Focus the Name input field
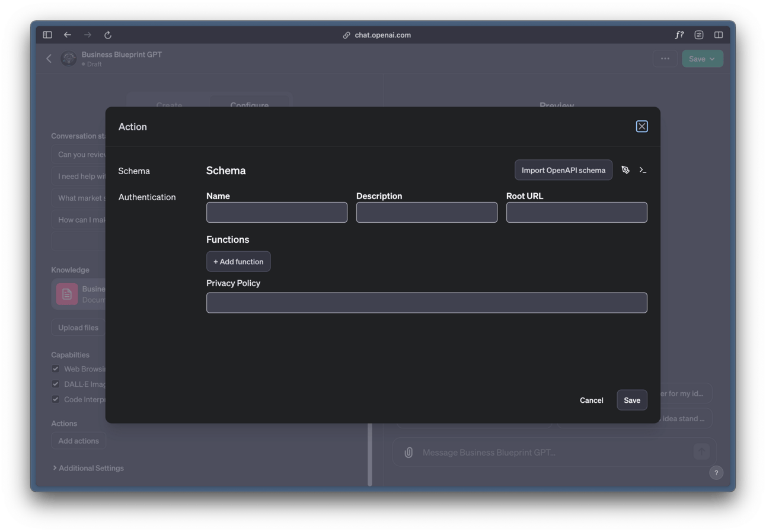 [x=277, y=212]
